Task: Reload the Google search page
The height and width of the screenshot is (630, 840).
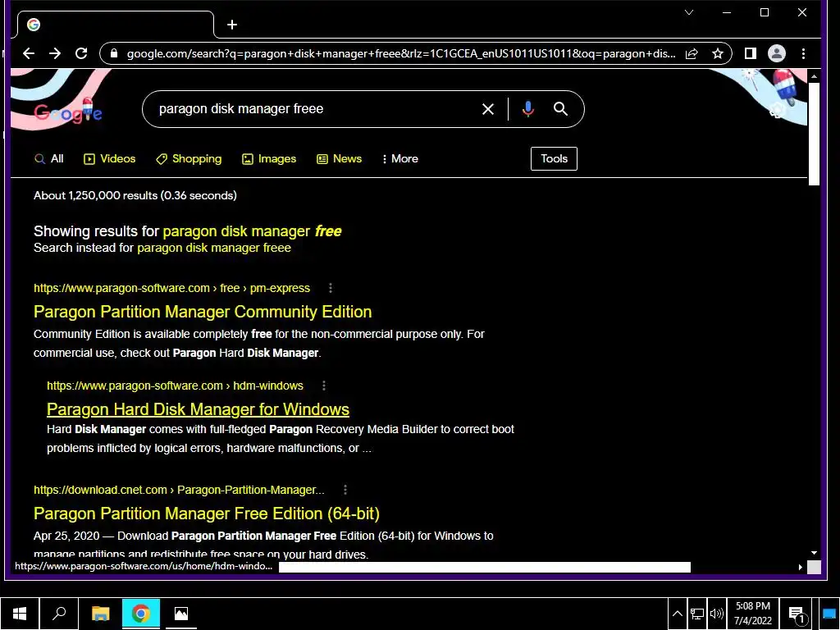Action: click(x=81, y=53)
